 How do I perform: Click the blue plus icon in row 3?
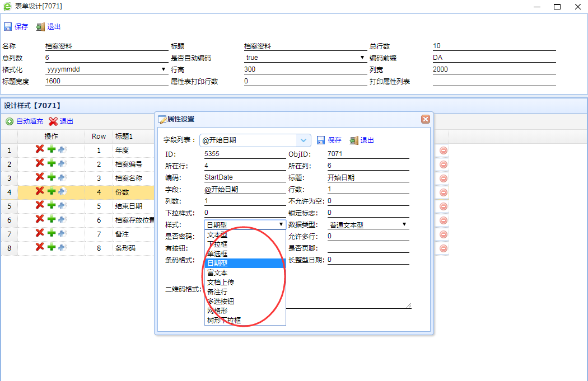62,178
